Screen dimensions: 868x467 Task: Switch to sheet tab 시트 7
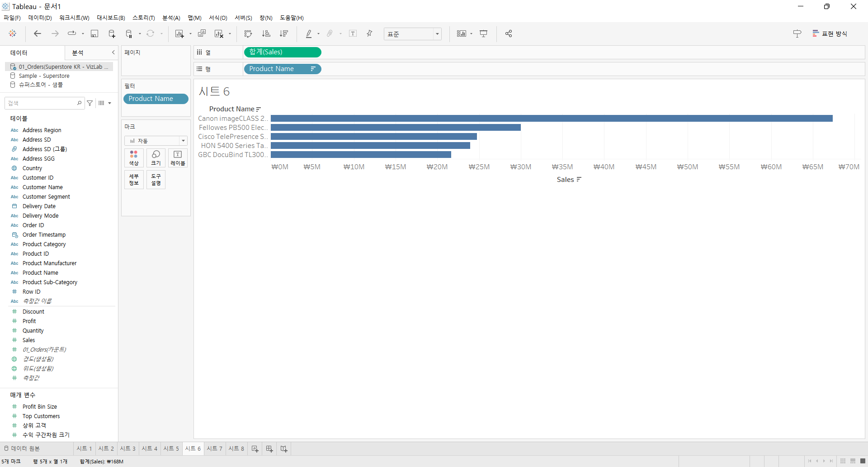[215, 448]
